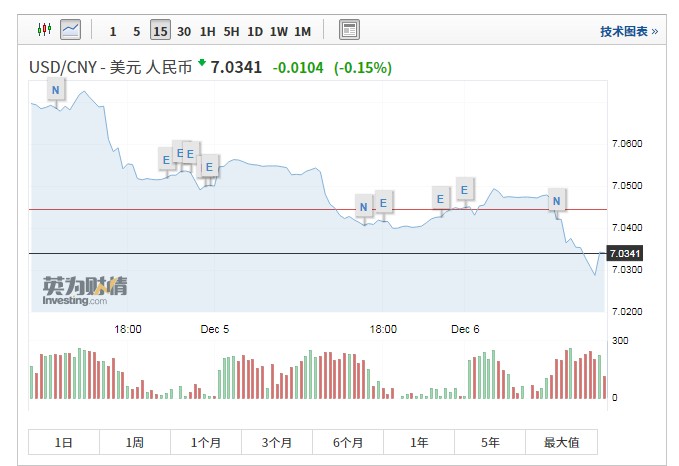Click the rightmost E event marker

point(465,188)
